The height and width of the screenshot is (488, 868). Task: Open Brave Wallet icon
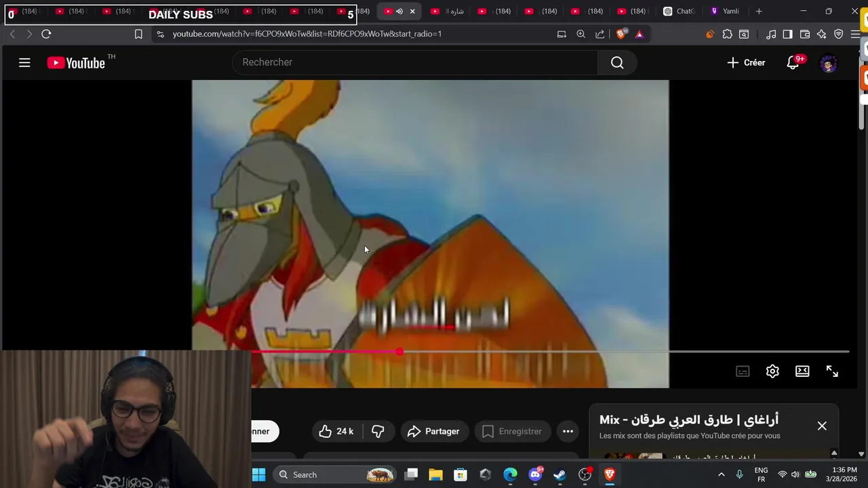(x=805, y=34)
